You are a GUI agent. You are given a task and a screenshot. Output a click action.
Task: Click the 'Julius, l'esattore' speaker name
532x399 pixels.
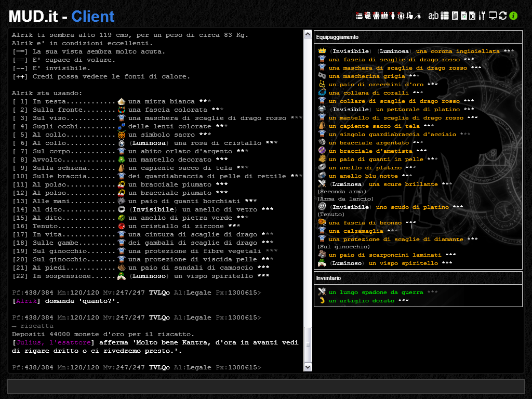54,343
